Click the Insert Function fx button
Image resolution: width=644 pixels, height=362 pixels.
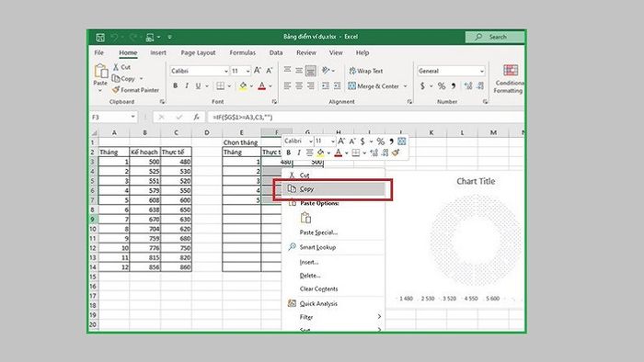pyautogui.click(x=196, y=118)
